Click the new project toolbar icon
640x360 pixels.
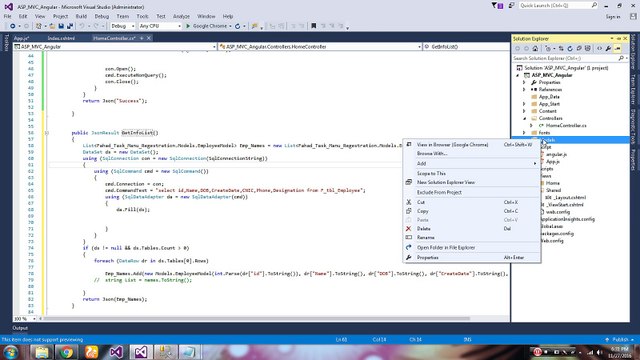click(x=38, y=26)
